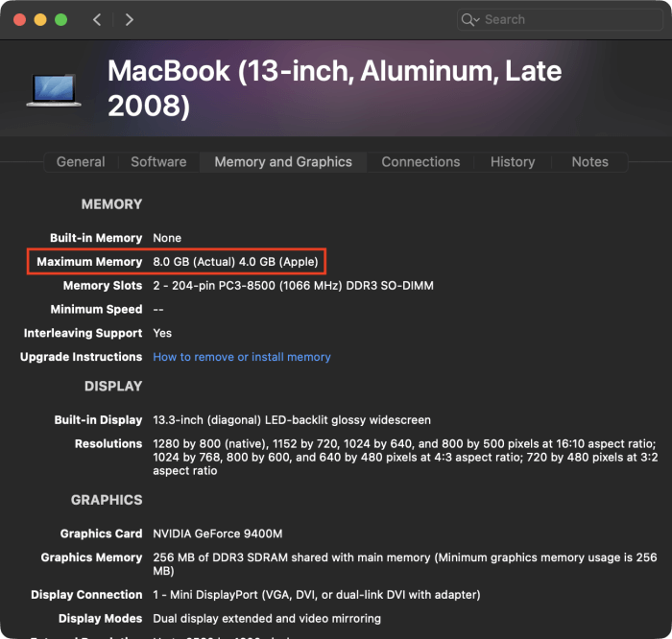This screenshot has height=639, width=672.
Task: Switch to the Software tab
Action: (158, 162)
